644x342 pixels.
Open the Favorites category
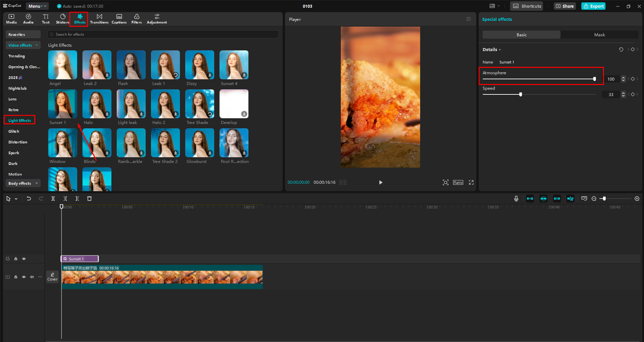(23, 35)
